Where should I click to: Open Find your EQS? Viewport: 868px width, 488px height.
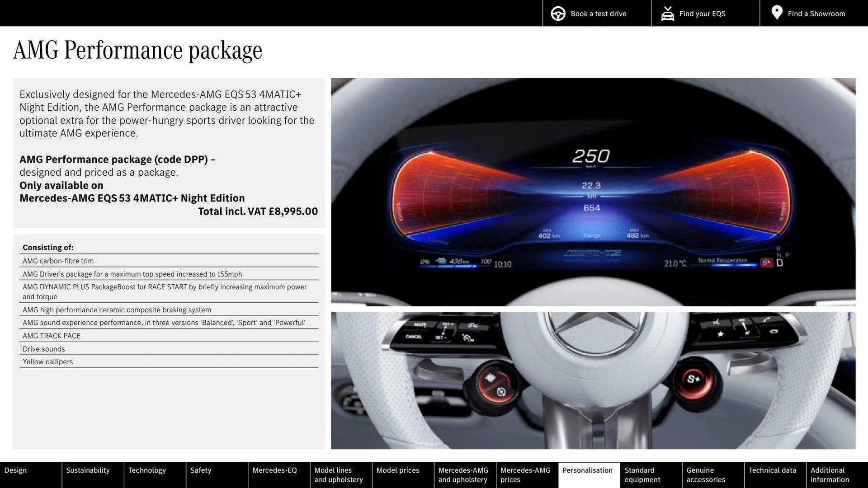click(x=702, y=14)
